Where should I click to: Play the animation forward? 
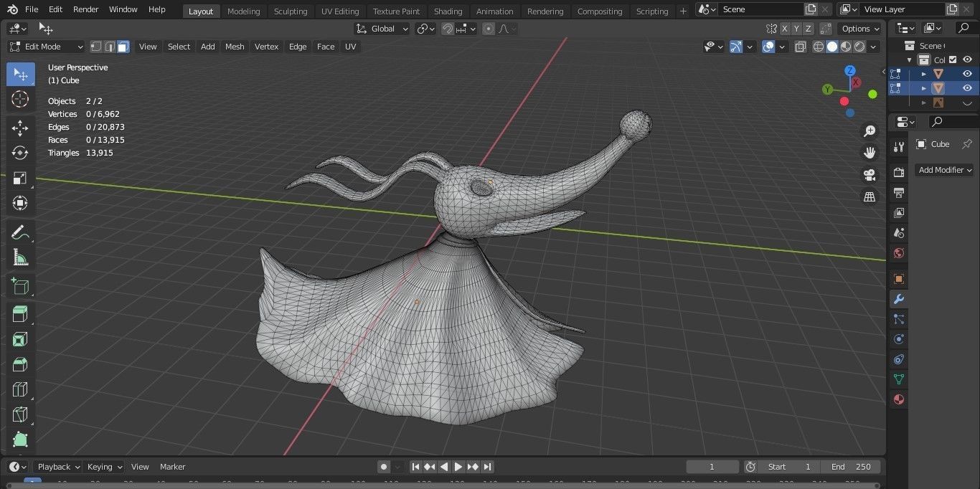pyautogui.click(x=458, y=467)
